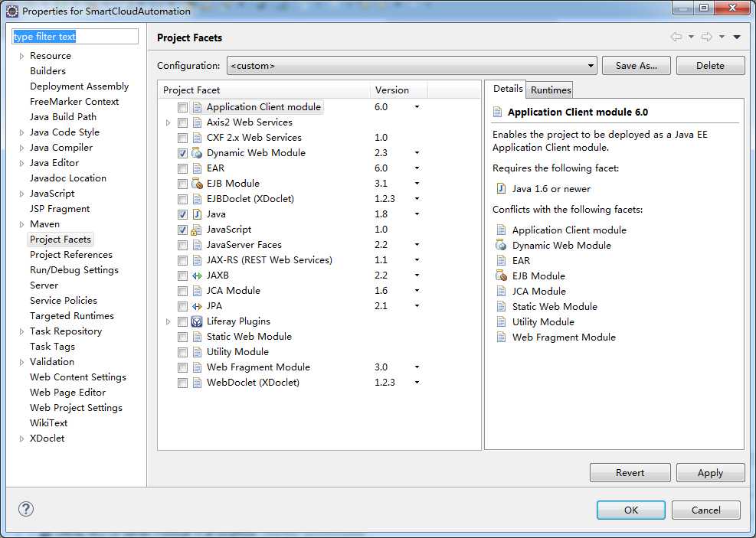Click the Java facet J icon
The image size is (756, 538).
click(x=197, y=214)
